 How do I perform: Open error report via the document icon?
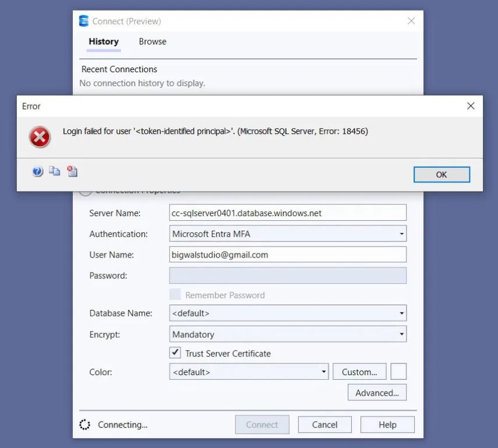[72, 171]
